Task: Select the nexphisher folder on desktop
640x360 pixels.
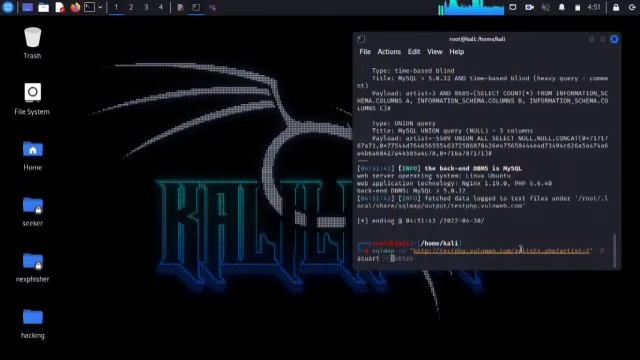Action: (x=32, y=268)
